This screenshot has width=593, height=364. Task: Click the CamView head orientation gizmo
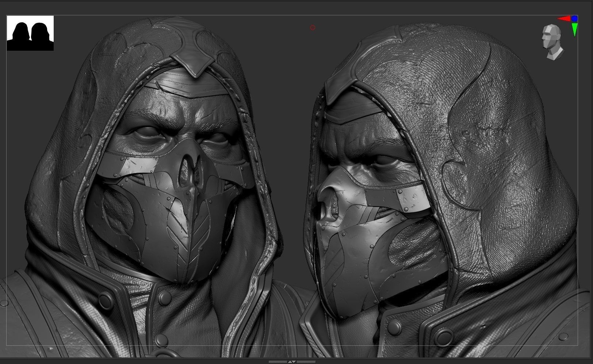click(x=552, y=42)
